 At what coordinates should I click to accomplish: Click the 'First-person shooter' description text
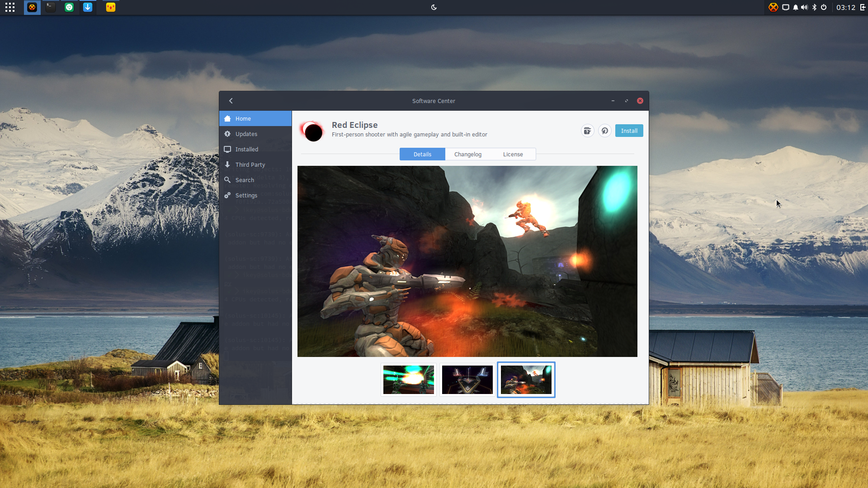(x=410, y=135)
